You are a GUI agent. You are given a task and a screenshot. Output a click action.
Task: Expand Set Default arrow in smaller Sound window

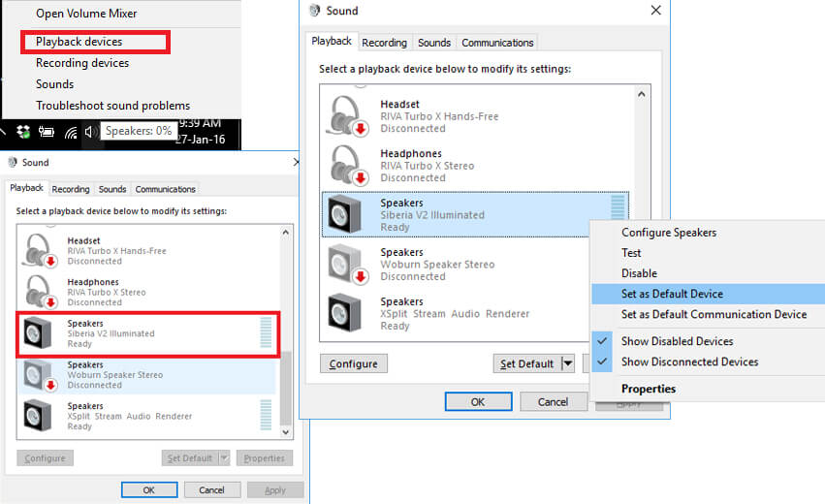(x=224, y=458)
